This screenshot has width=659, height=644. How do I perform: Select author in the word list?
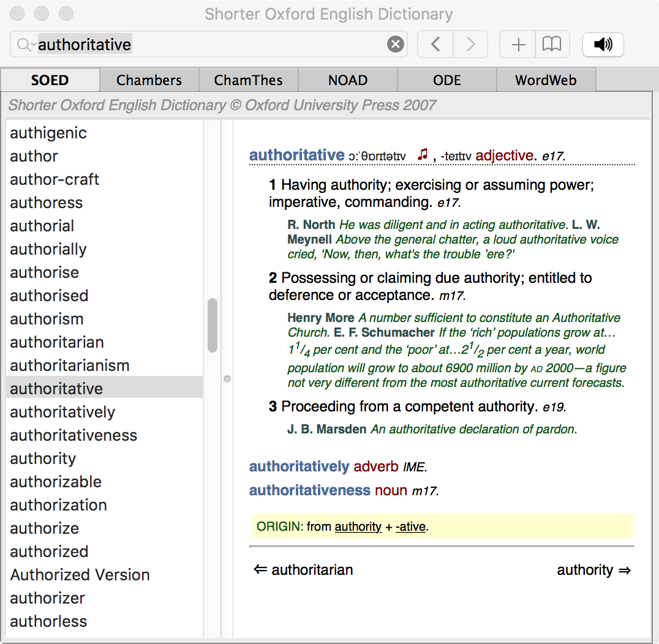[x=104, y=156]
